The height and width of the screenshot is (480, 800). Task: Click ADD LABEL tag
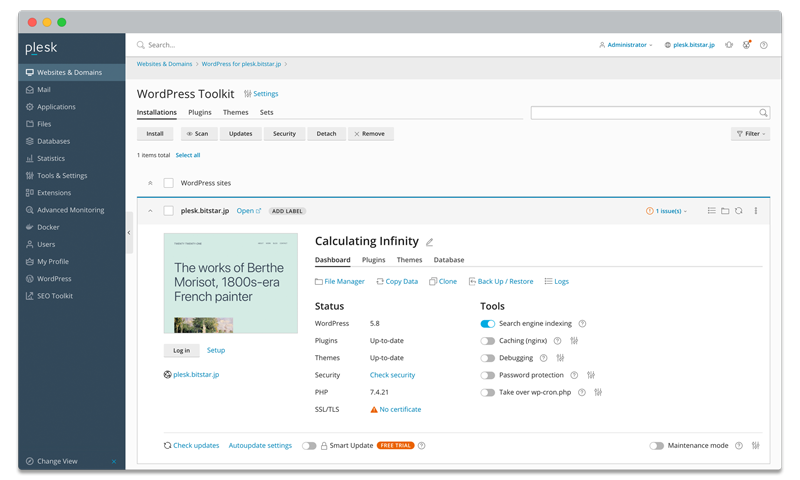287,211
